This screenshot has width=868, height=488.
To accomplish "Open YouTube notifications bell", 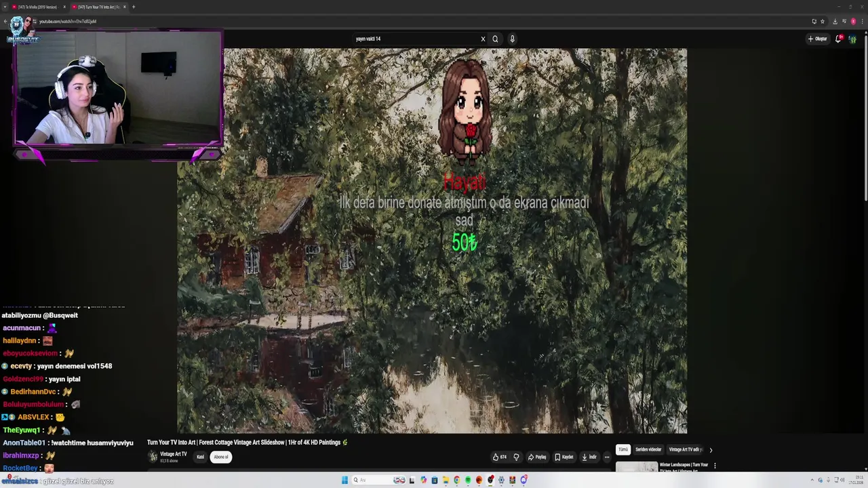I will click(x=838, y=39).
